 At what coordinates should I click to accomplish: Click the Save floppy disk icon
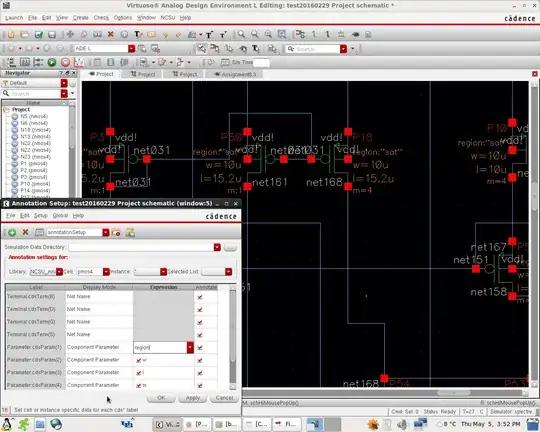52,34
